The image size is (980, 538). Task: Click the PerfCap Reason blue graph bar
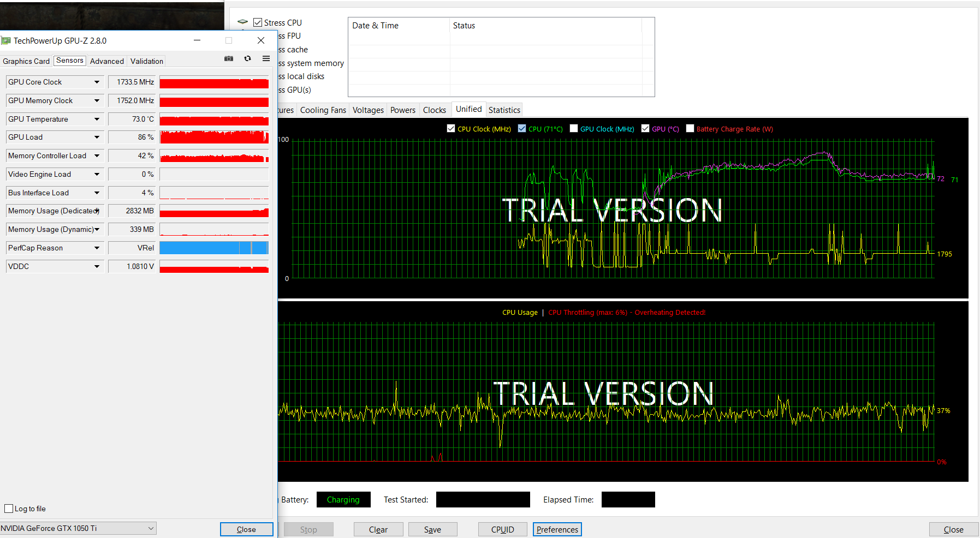pos(214,248)
